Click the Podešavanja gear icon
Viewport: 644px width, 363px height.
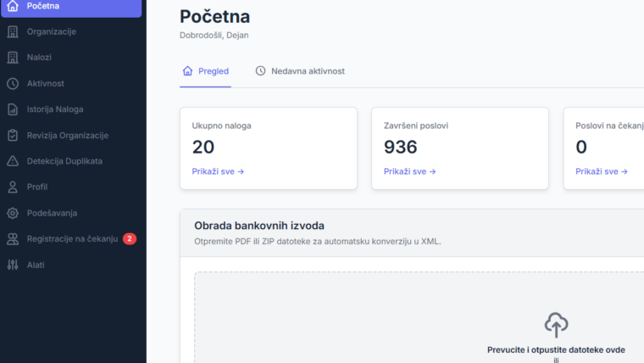12,213
